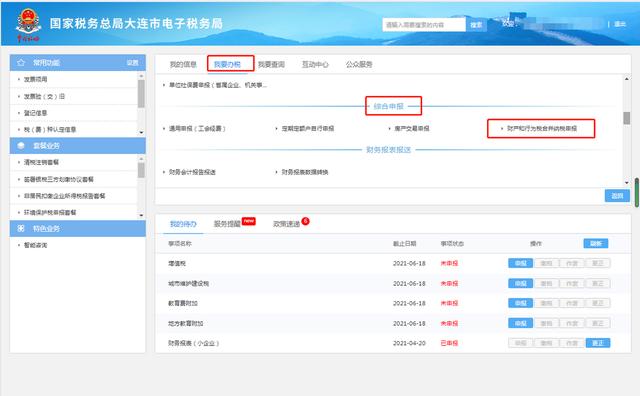Screen dimensions: 640x396
Task: Open 税(费)种认定信息 in the sidebar
Action: pyautogui.click(x=50, y=129)
